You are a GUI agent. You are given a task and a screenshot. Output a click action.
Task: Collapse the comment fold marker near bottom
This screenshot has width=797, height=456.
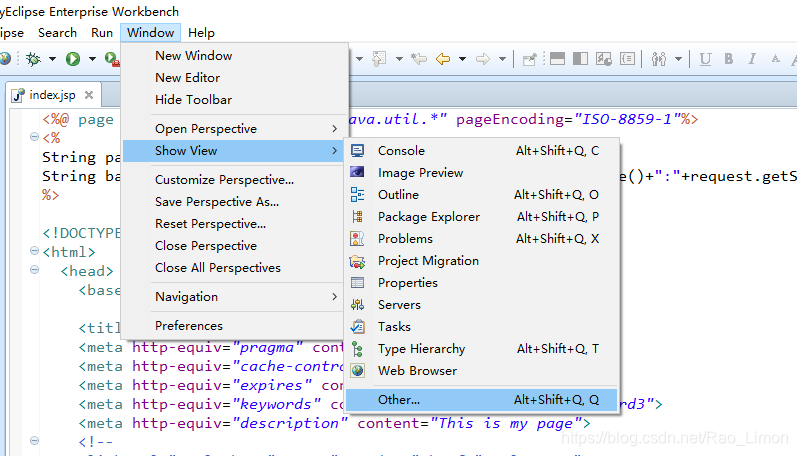(34, 440)
